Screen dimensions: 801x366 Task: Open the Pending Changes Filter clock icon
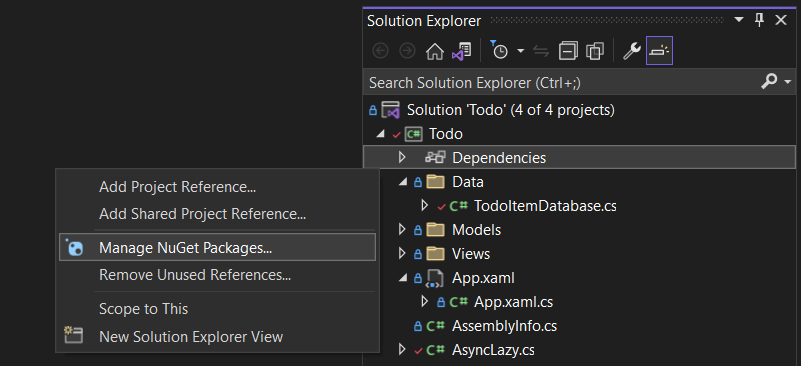(x=499, y=50)
